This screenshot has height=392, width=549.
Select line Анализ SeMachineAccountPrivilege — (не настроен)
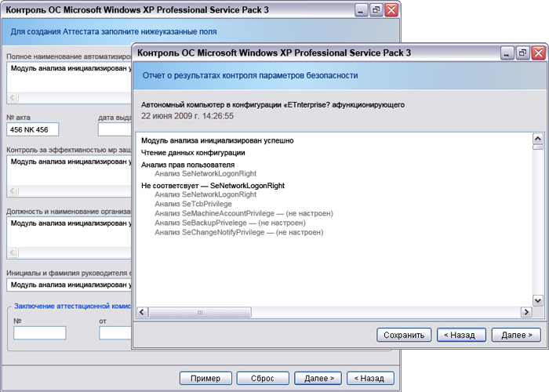click(244, 213)
